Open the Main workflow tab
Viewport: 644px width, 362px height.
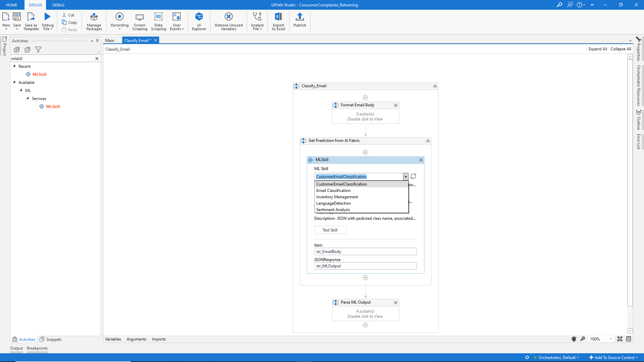tap(110, 40)
